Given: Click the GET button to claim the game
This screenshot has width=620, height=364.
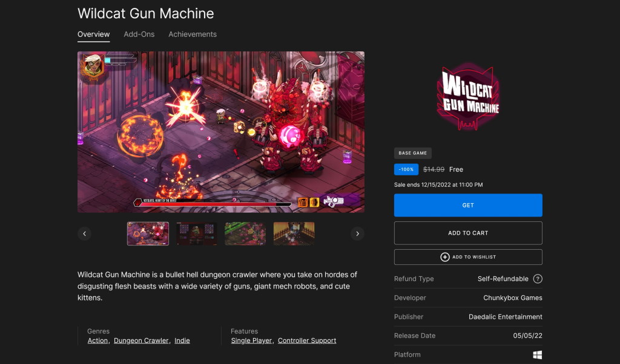Looking at the screenshot, I should click(467, 205).
